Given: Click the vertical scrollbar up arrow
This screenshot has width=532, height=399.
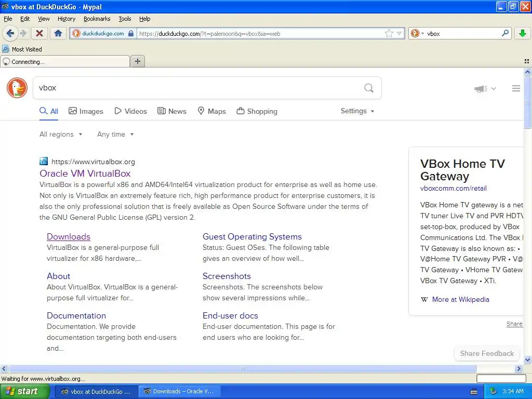Looking at the screenshot, I should pyautogui.click(x=527, y=72).
